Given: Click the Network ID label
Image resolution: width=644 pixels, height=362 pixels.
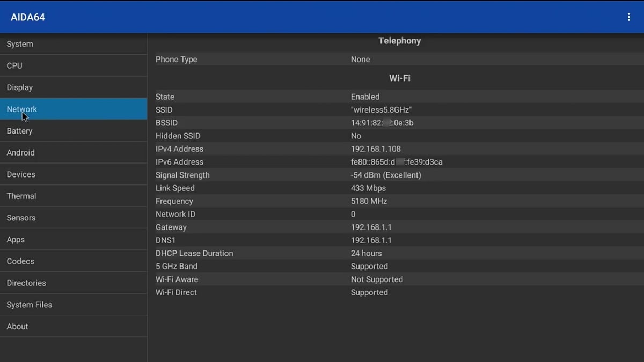Looking at the screenshot, I should tap(175, 214).
